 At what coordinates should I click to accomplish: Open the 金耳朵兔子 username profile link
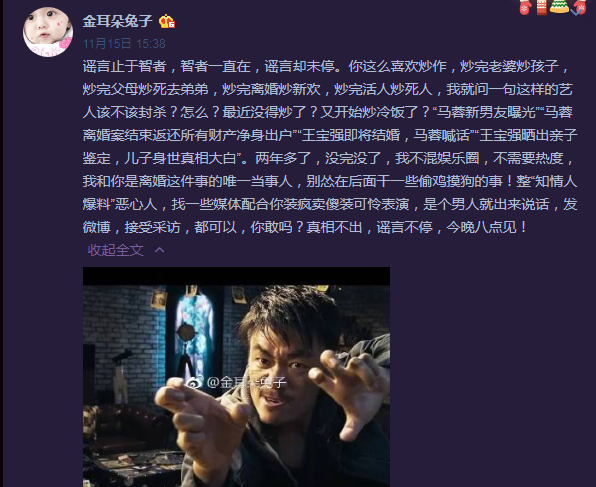tap(117, 21)
